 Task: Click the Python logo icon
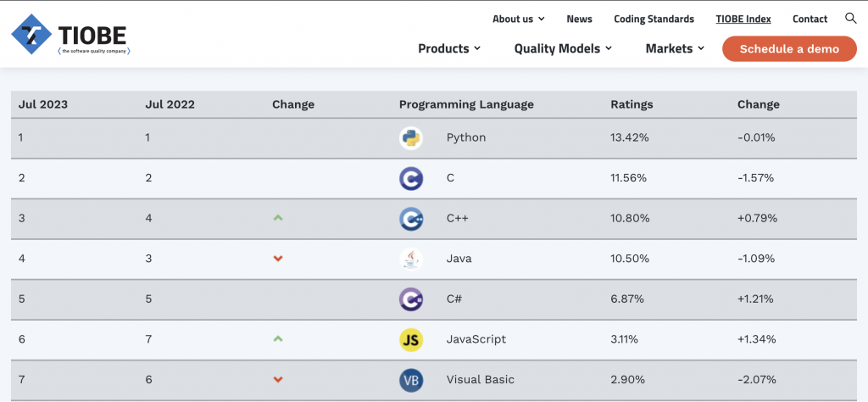point(411,137)
